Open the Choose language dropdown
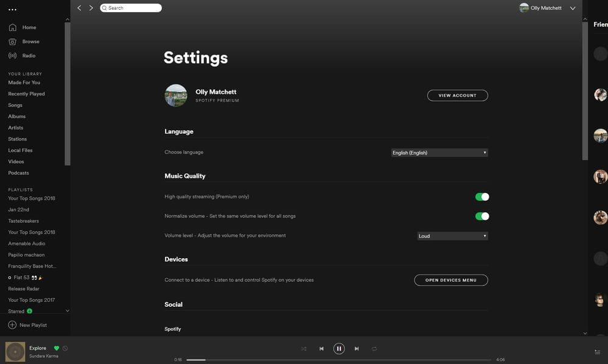 point(439,152)
